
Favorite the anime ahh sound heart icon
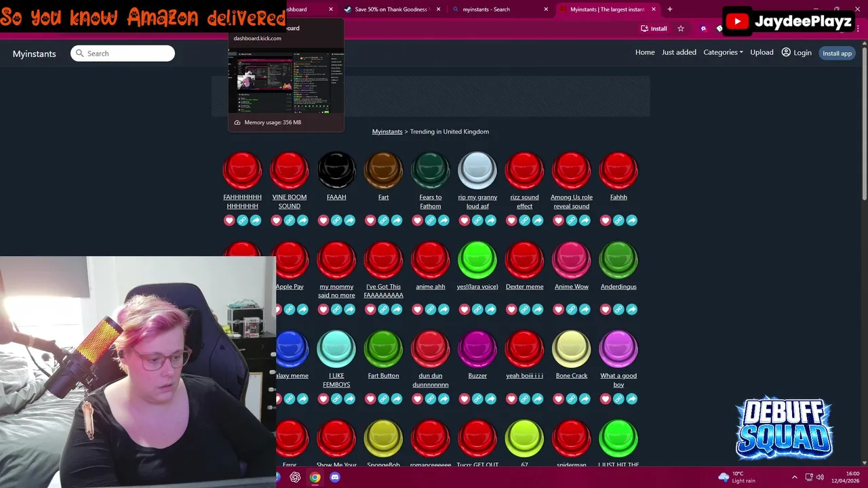pos(418,310)
